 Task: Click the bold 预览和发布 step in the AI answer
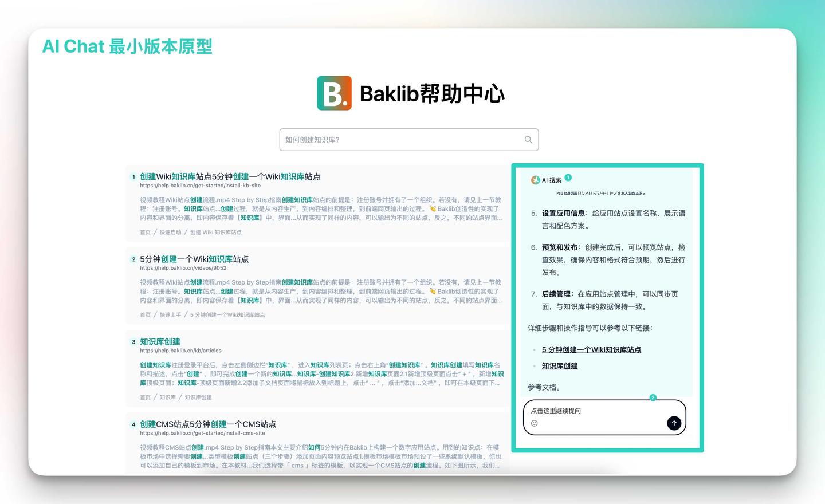click(x=560, y=247)
